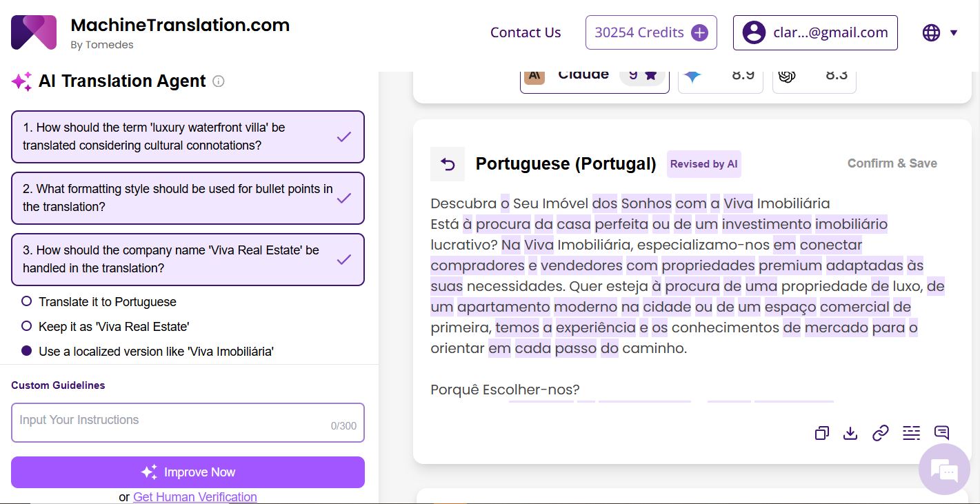Click the Improve Now button
The height and width of the screenshot is (504, 980).
188,472
